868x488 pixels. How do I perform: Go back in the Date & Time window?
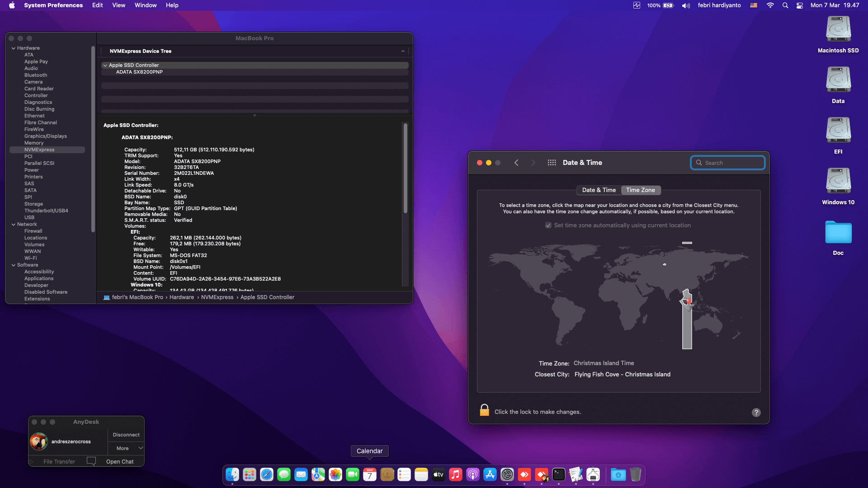pos(516,163)
